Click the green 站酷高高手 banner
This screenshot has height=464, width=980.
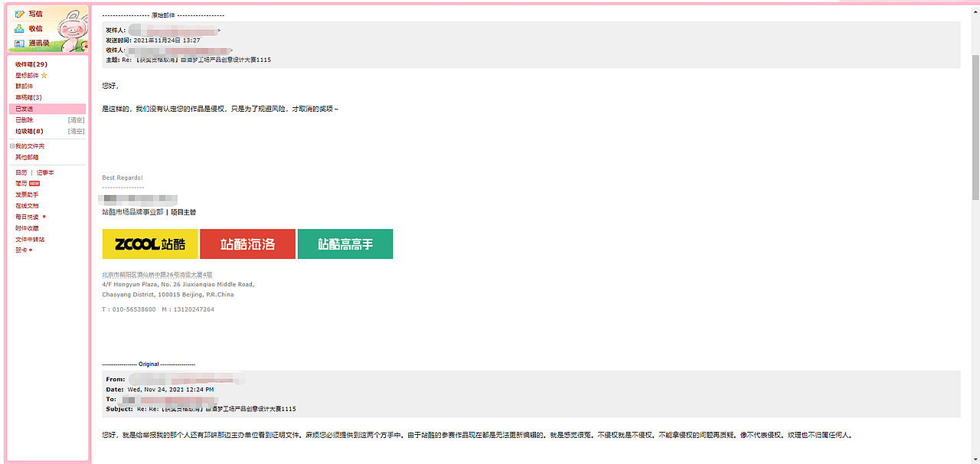click(x=345, y=244)
